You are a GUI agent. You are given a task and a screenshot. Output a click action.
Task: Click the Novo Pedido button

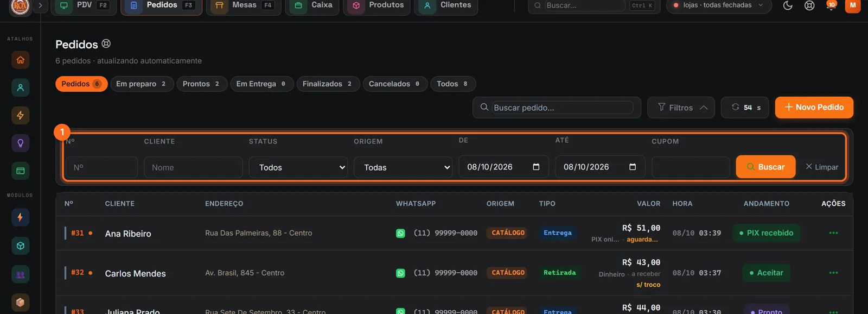[x=814, y=108]
